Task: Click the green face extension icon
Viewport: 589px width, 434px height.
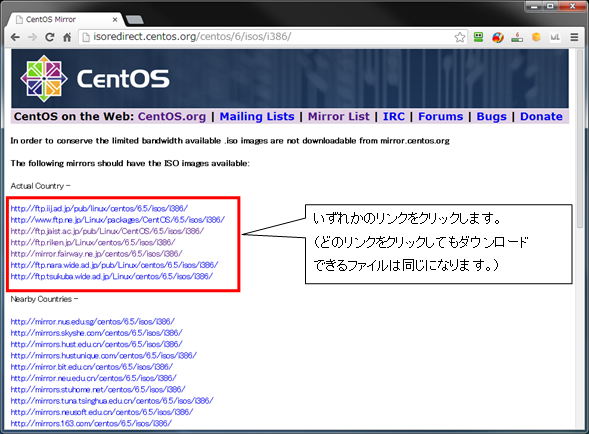Action: tap(478, 37)
